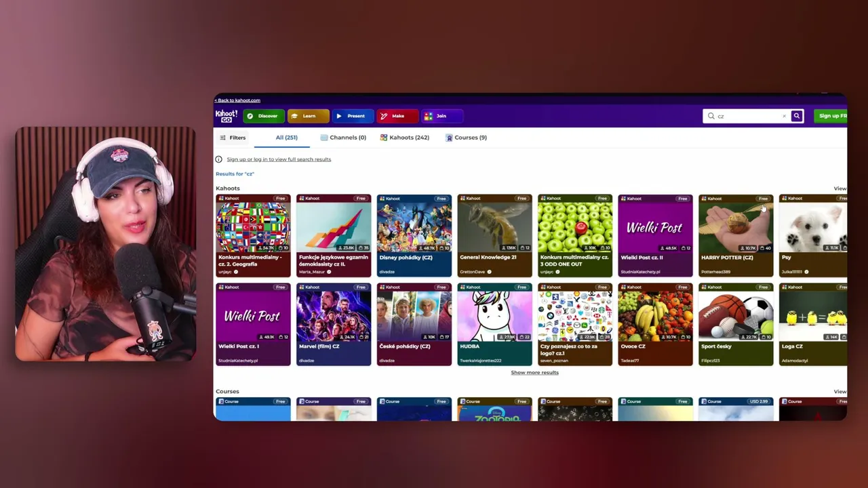Open the Ovoce CZ kahoot
Viewport: 868px width, 488px height.
tap(656, 325)
